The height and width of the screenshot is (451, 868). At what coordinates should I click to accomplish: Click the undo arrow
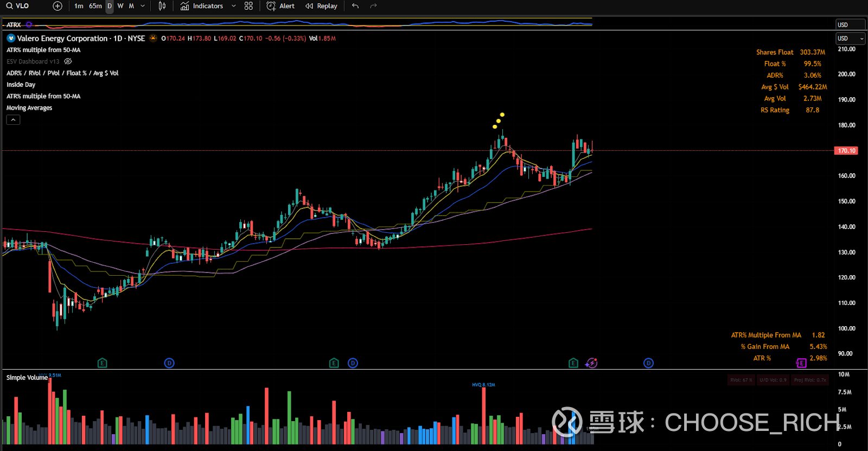point(355,6)
